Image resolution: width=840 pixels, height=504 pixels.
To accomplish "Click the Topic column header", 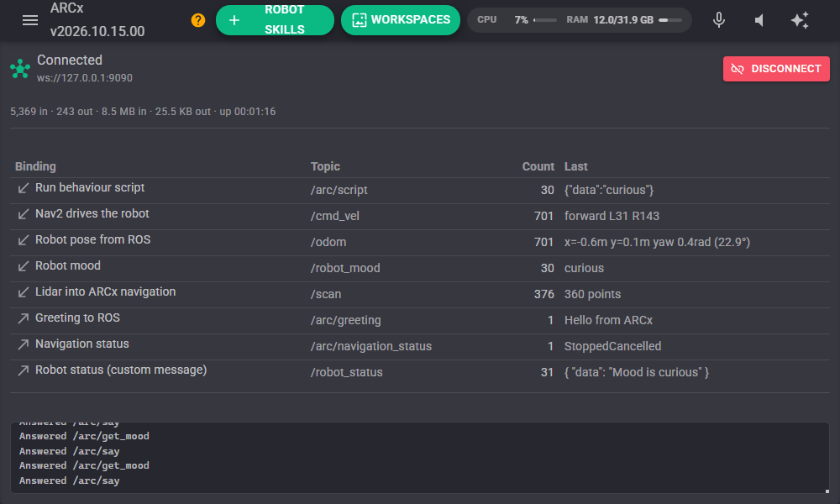I will tap(325, 166).
